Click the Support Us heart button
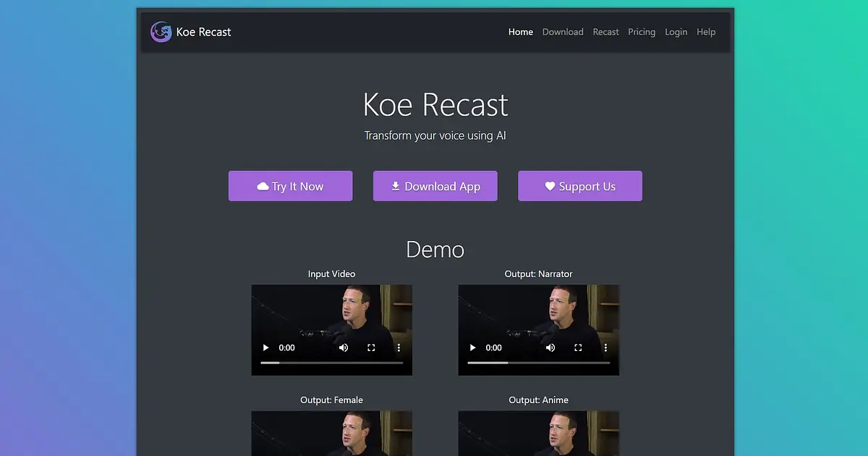 (579, 186)
